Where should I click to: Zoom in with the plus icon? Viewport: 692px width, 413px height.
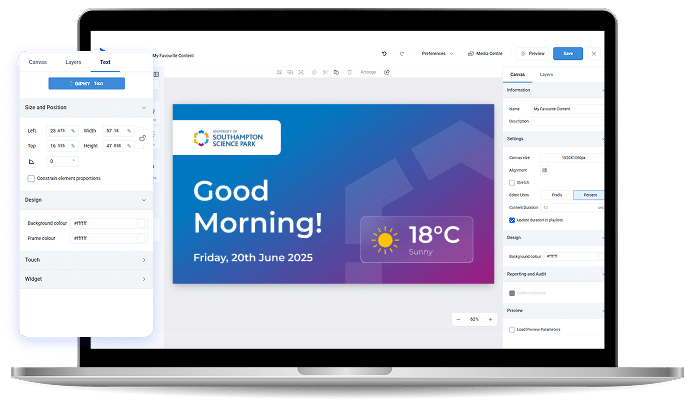pos(490,319)
